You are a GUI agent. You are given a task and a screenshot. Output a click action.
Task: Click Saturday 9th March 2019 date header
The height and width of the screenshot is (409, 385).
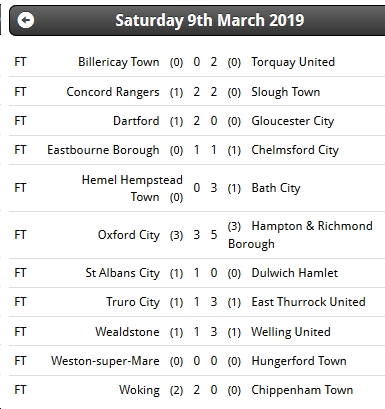click(x=210, y=20)
